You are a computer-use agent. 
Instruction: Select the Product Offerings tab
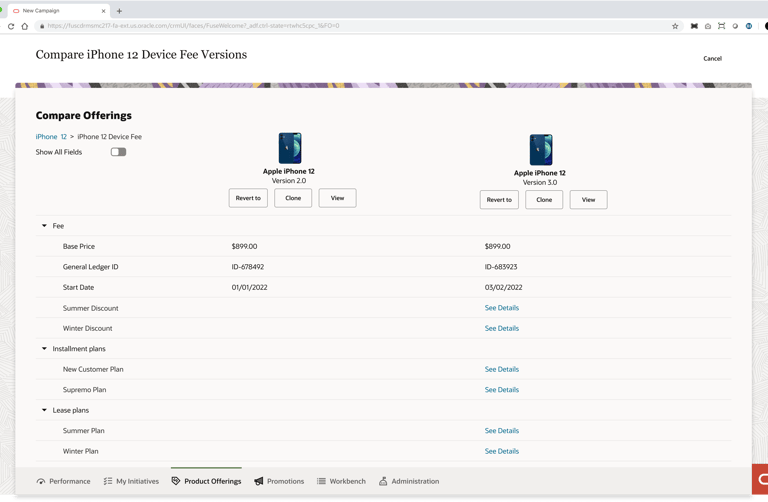coord(206,481)
